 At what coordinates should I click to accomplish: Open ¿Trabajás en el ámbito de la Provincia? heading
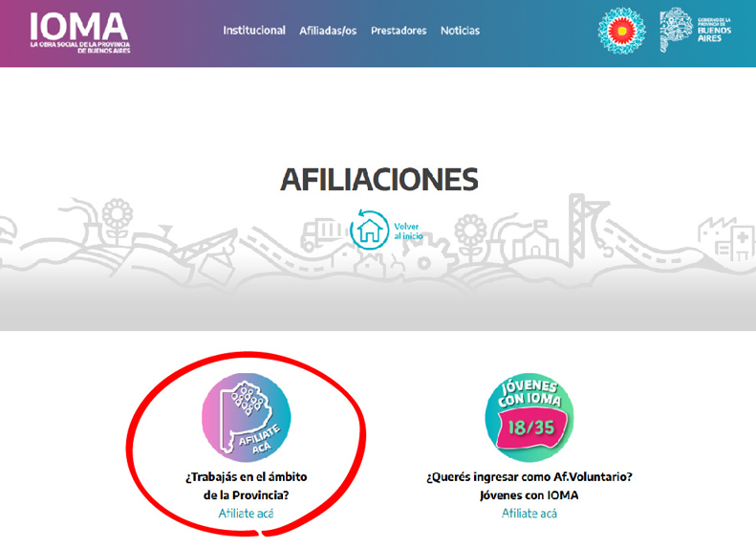click(246, 486)
